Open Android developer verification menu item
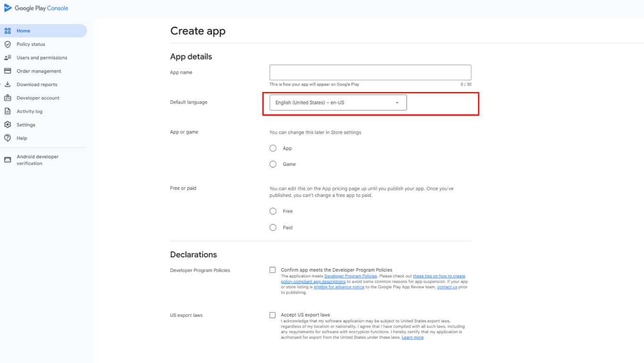 [38, 160]
